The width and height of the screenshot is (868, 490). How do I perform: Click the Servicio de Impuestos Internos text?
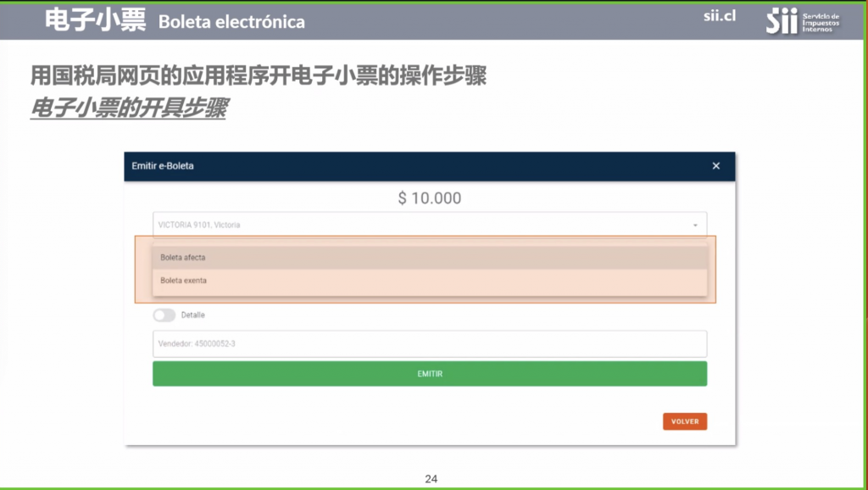[821, 23]
